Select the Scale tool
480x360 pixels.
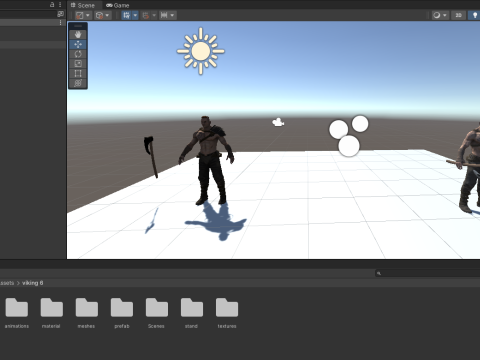[x=78, y=64]
